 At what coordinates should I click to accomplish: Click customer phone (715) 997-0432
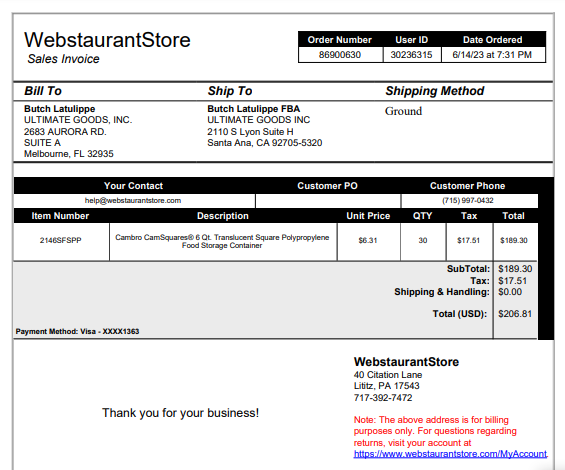click(x=468, y=200)
